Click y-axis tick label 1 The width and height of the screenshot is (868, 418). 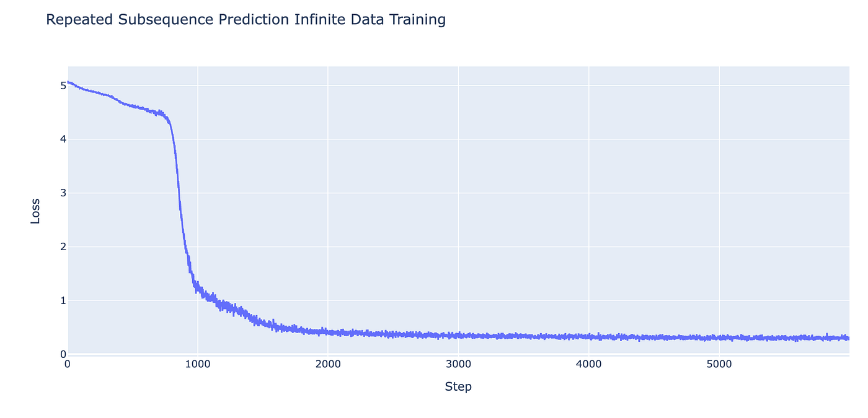coord(63,301)
